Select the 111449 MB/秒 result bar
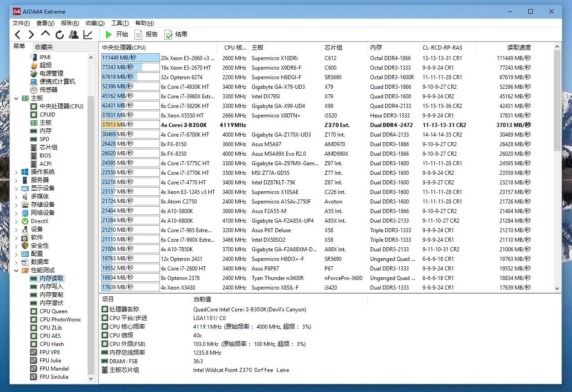This screenshot has width=572, height=392. (x=130, y=58)
